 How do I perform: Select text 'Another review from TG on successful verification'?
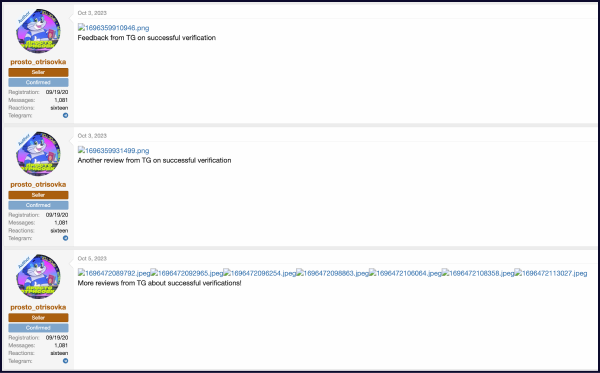coord(154,161)
